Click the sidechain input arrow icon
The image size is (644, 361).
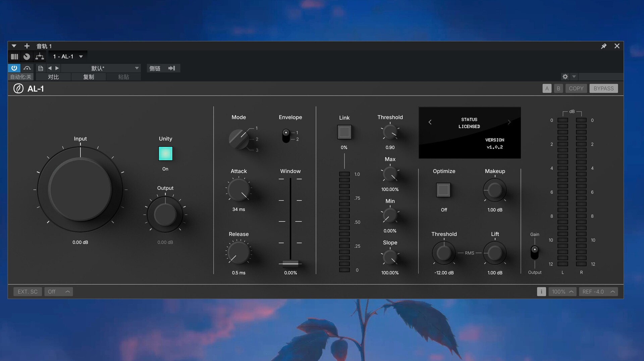[x=172, y=68]
